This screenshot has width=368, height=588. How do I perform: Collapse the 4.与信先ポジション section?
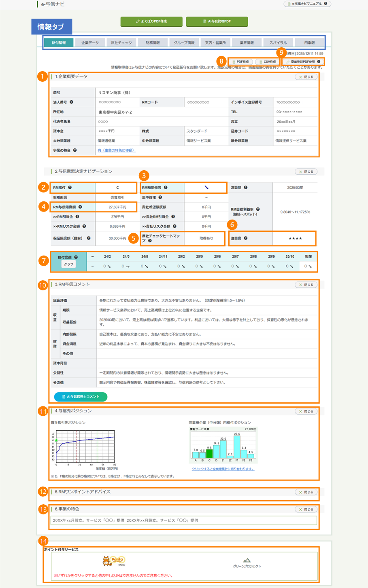[x=306, y=411]
